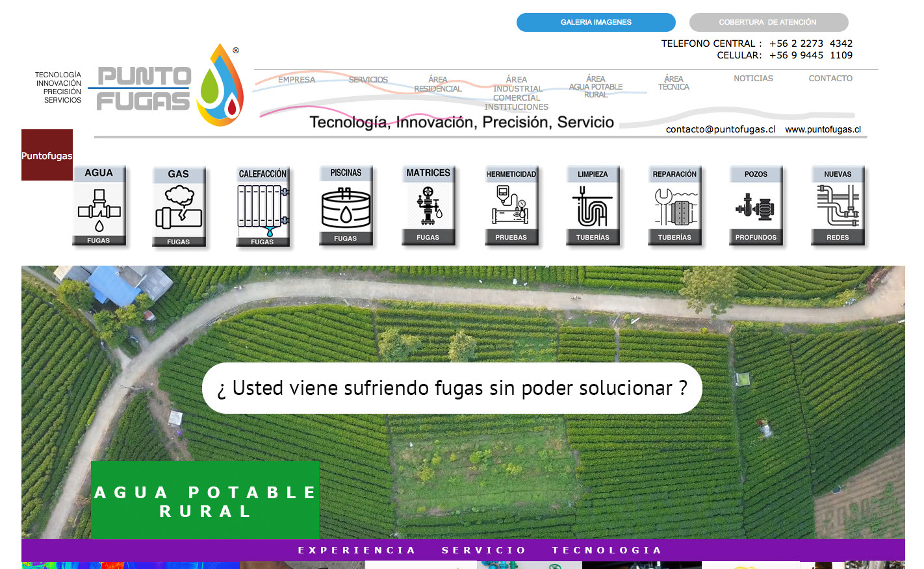The image size is (924, 569).
Task: Select the Calefacción radiator leak icon
Action: 263,208
